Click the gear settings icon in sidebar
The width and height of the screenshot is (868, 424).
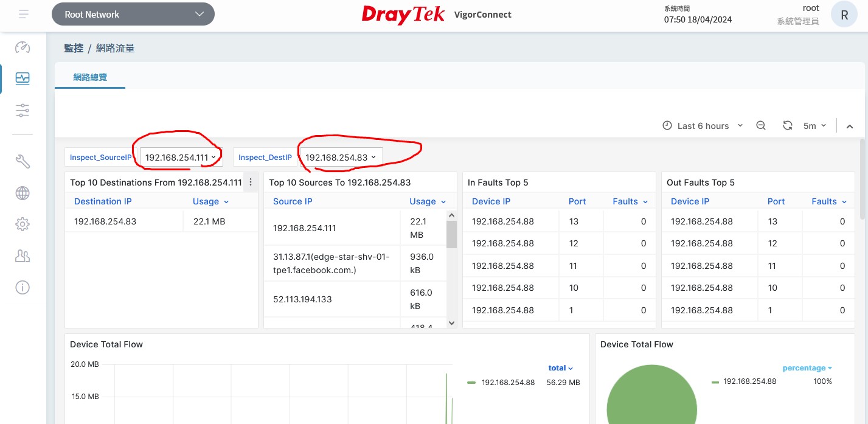click(x=23, y=224)
